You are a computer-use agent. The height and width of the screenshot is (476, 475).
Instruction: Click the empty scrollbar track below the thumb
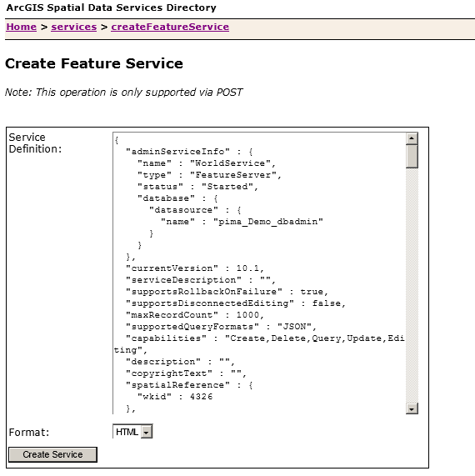[x=412, y=285]
